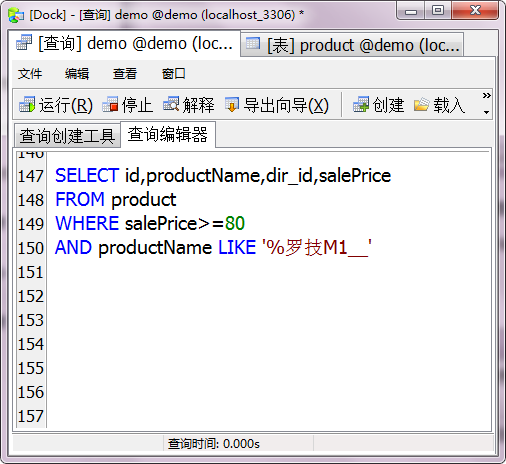This screenshot has height=464, width=506.
Task: Select the 查询编辑器 tab
Action: [168, 134]
